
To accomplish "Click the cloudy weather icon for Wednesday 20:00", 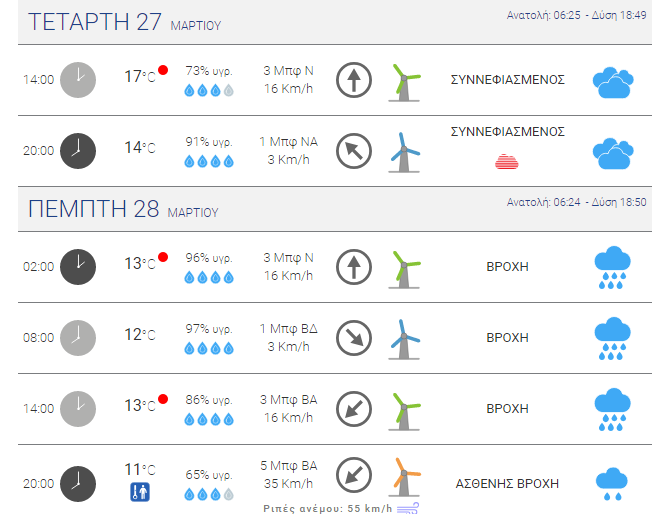I will click(x=613, y=153).
